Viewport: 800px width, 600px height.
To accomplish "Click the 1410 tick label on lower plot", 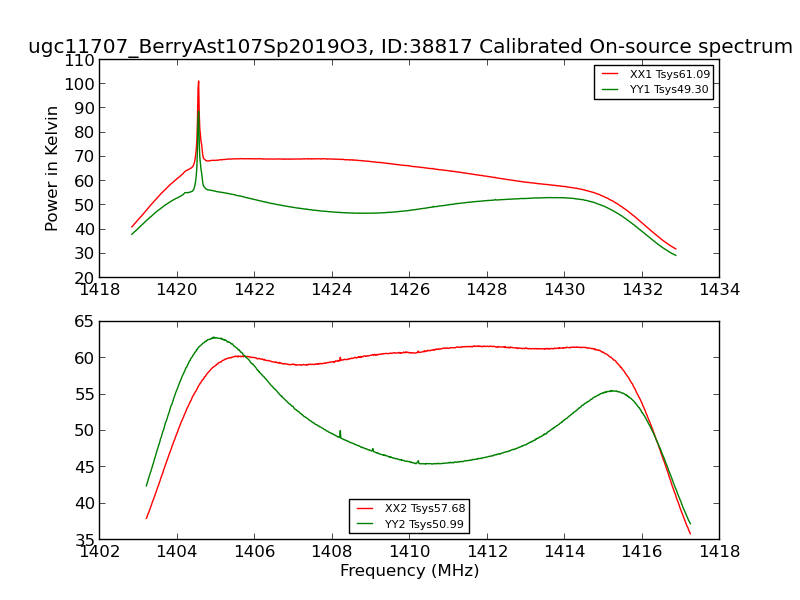I will click(x=410, y=552).
